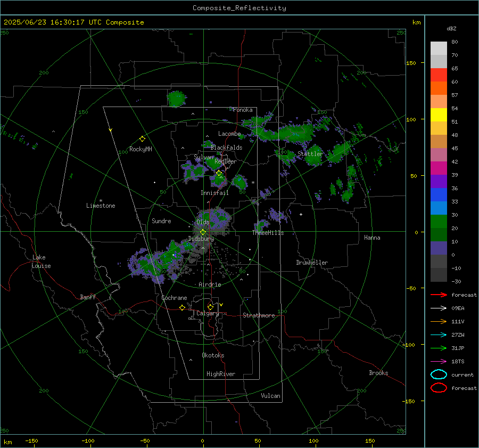Click the cyan 27ZW arrow in the legend
Viewport: 479px width, 448px height.
click(x=439, y=335)
